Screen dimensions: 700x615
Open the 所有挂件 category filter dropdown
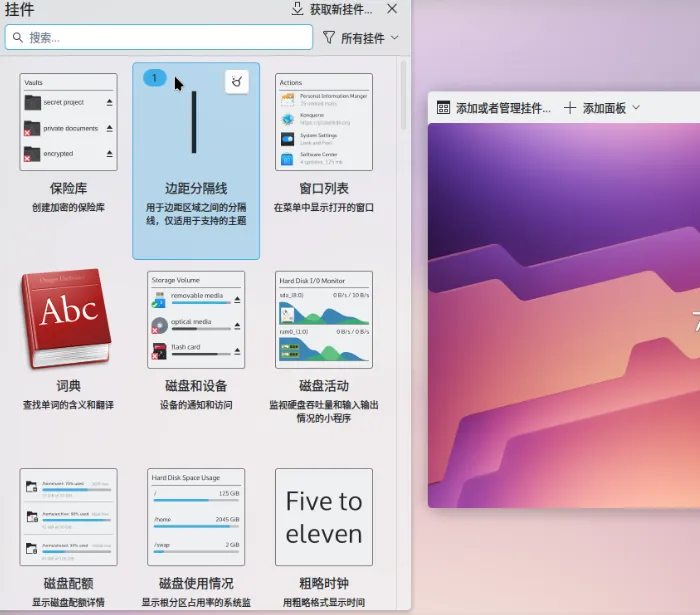(359, 38)
